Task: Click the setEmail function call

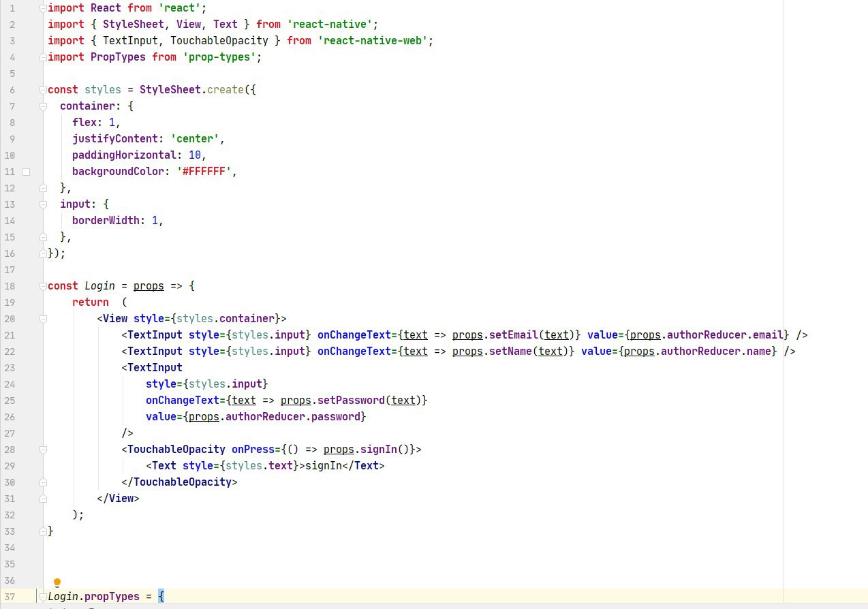Action: tap(514, 335)
